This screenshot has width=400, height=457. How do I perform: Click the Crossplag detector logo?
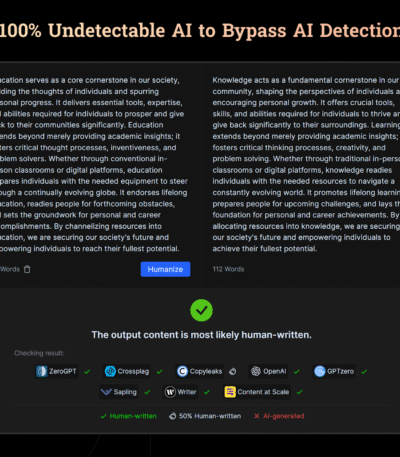coord(110,371)
